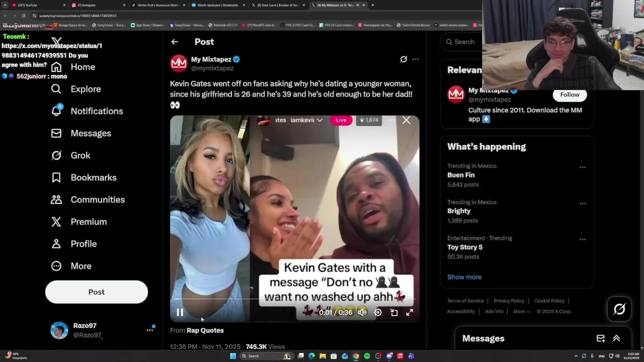Open more options for Toy Story 5

(583, 239)
